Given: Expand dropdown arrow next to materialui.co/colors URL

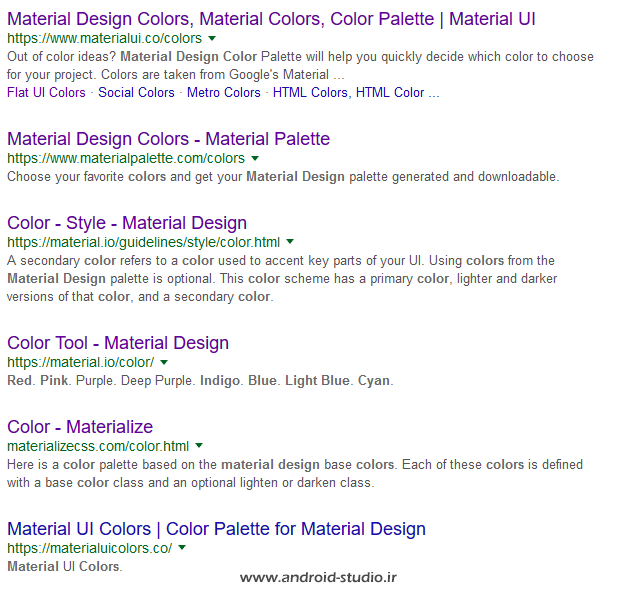Looking at the screenshot, I should coord(212,39).
